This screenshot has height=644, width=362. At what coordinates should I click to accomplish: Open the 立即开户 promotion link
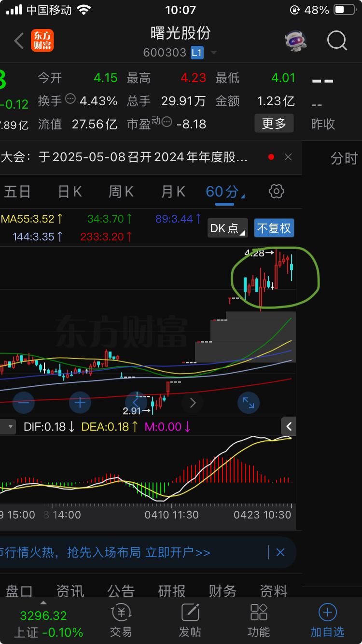(178, 552)
